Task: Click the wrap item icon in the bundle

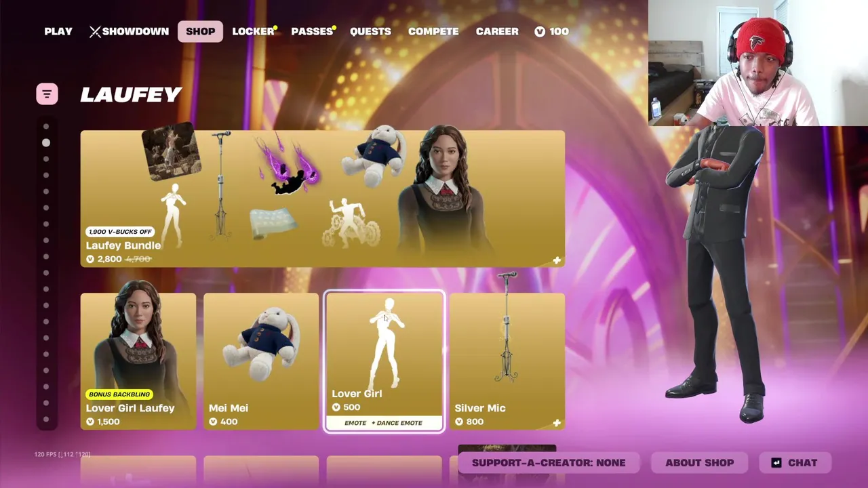Action: pyautogui.click(x=274, y=223)
